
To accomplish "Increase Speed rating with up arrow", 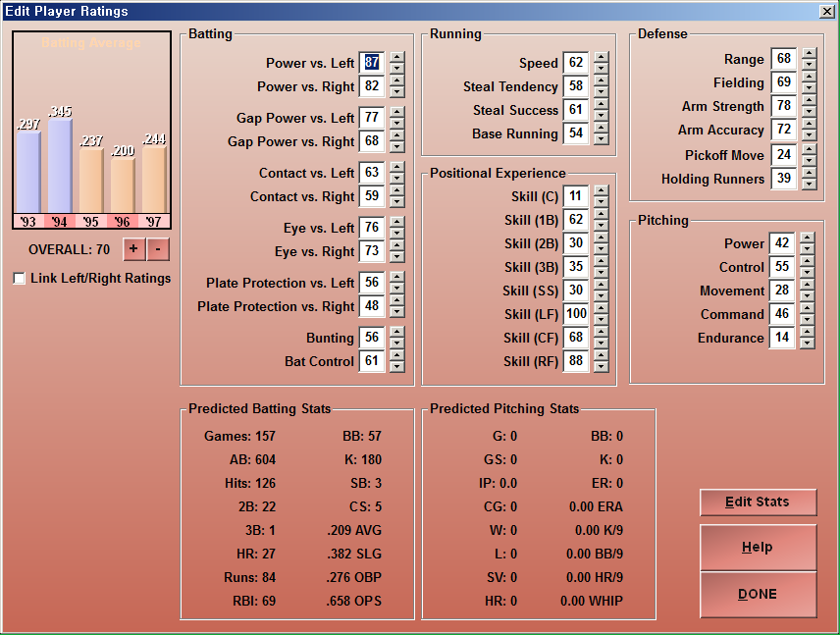I will tap(601, 58).
